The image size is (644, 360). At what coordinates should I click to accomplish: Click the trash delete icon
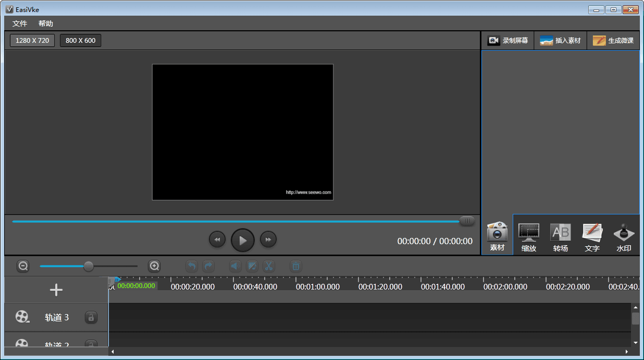click(x=295, y=266)
